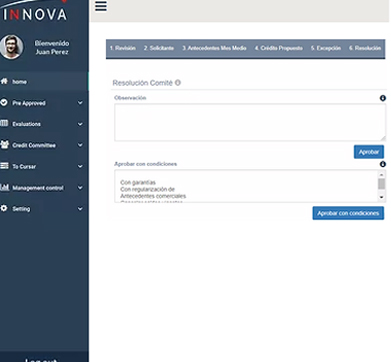
Task: Click the Pre Approved checkmark icon
Action: pyautogui.click(x=4, y=102)
